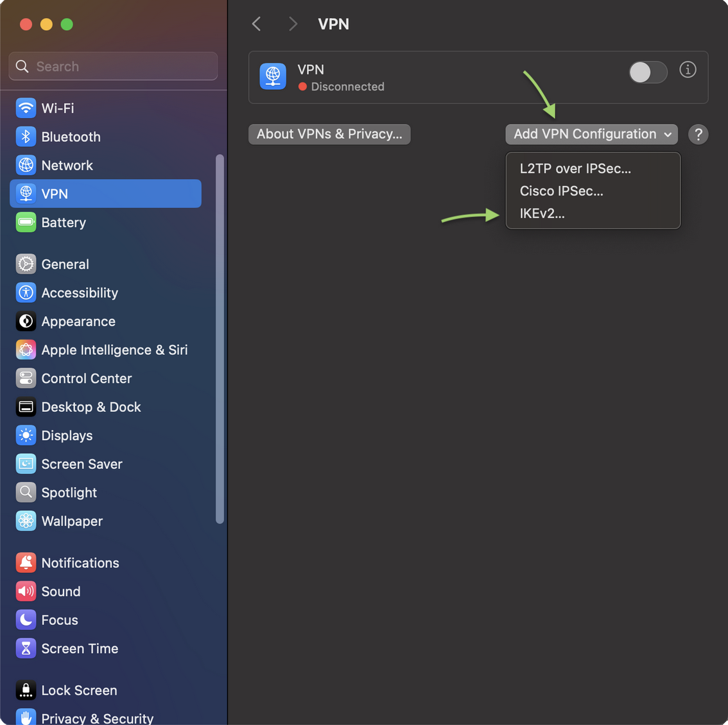The image size is (728, 725).
Task: Click the VPN info circle icon
Action: click(688, 70)
